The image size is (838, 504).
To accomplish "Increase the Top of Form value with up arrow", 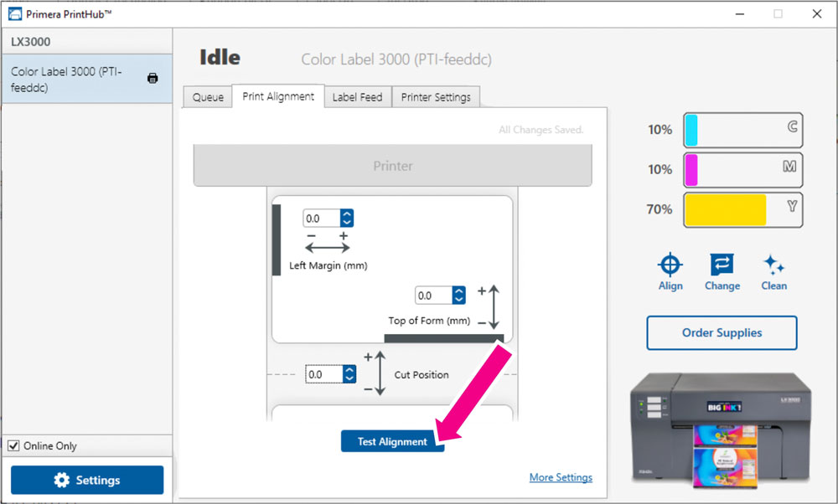I will click(x=458, y=291).
